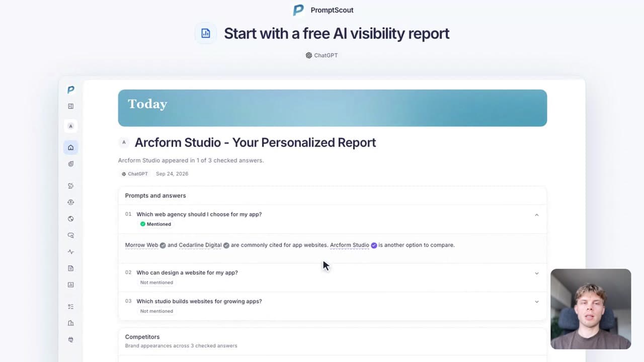Click the "Prompts and answers" heading
644x362 pixels.
pyautogui.click(x=155, y=196)
